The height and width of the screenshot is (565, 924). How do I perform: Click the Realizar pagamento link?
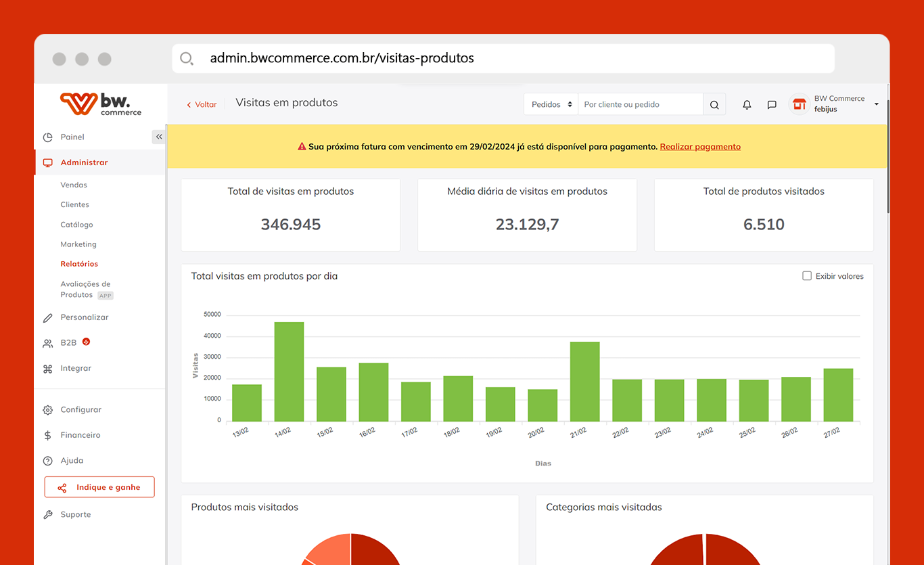tap(700, 147)
